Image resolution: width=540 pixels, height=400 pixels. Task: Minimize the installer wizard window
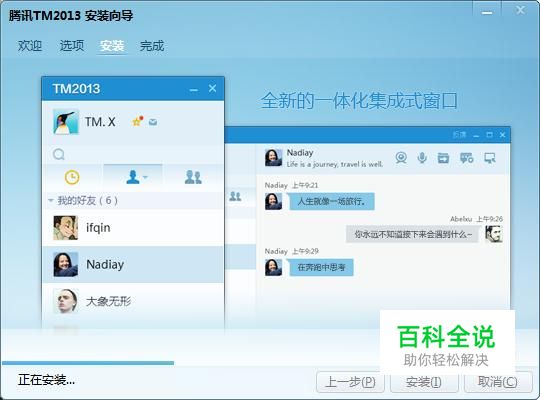coord(487,12)
